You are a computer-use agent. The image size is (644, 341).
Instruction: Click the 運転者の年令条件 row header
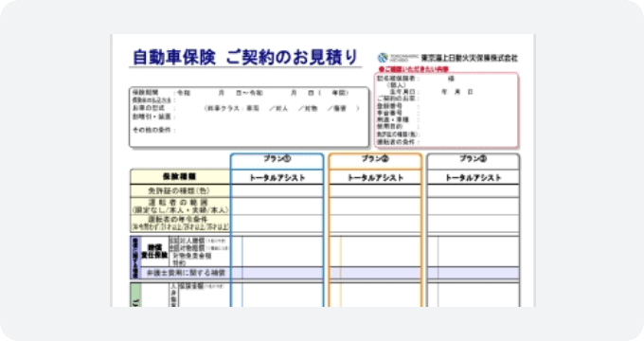(180, 224)
